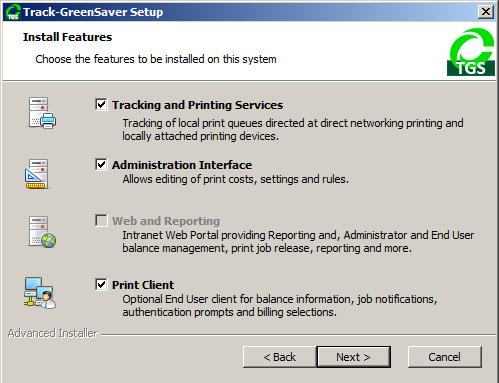Toggle the Web and Reporting checkbox
This screenshot has width=499, height=383.
point(101,220)
